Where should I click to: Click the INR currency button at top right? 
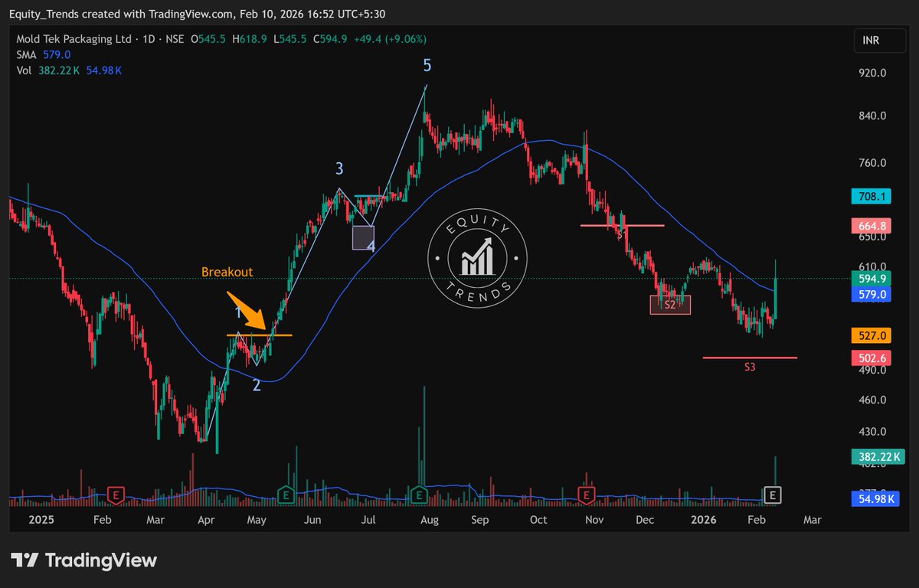[x=879, y=38]
